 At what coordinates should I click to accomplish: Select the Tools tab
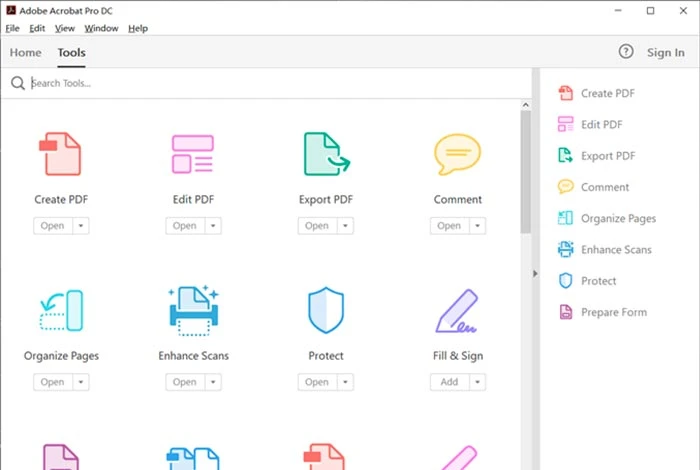coord(71,53)
